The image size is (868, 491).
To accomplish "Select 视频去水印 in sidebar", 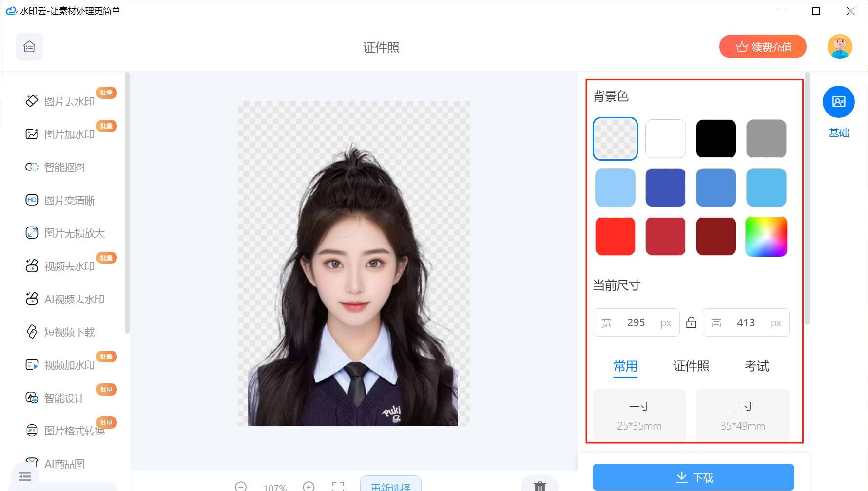I will [60, 266].
